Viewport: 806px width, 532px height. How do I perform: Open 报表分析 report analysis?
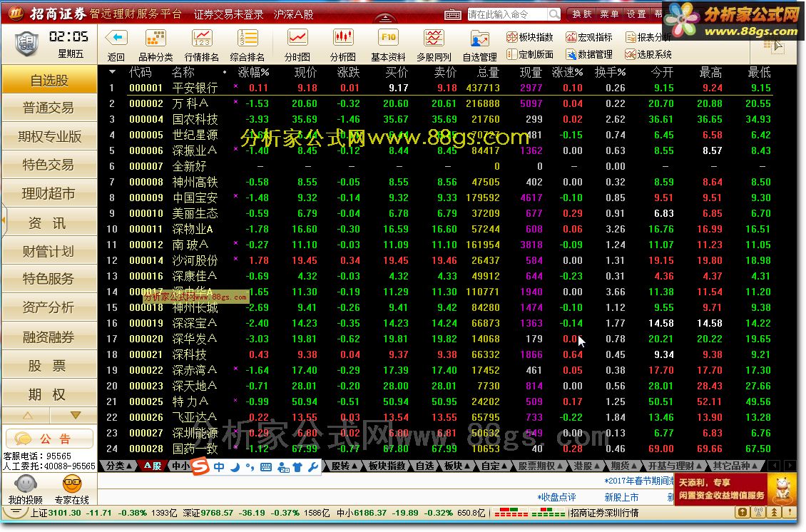click(648, 37)
